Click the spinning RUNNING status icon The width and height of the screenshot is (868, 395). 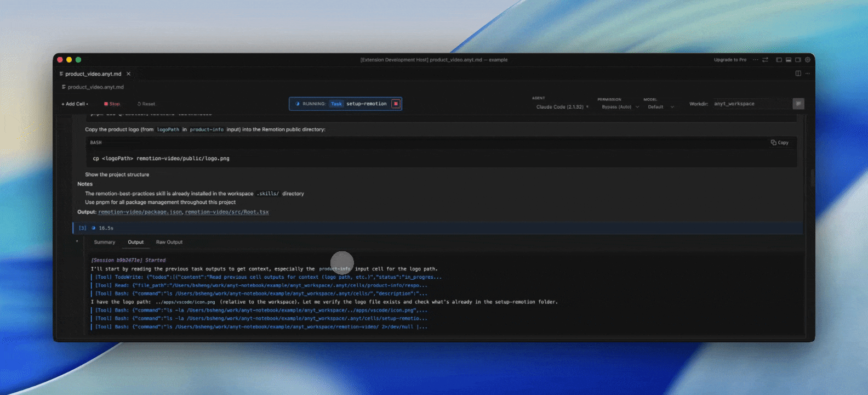pyautogui.click(x=298, y=104)
